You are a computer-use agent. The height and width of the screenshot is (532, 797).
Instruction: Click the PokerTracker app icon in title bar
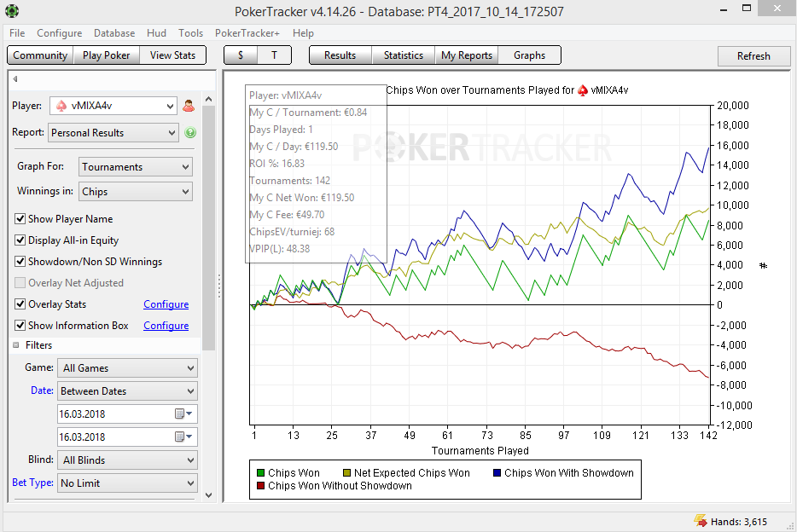point(12,10)
